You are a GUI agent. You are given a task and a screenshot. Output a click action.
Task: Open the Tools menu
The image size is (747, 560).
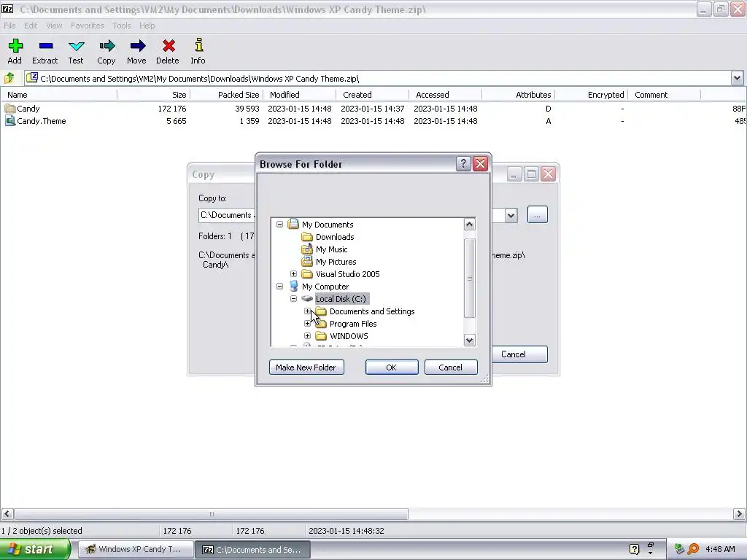pyautogui.click(x=122, y=26)
